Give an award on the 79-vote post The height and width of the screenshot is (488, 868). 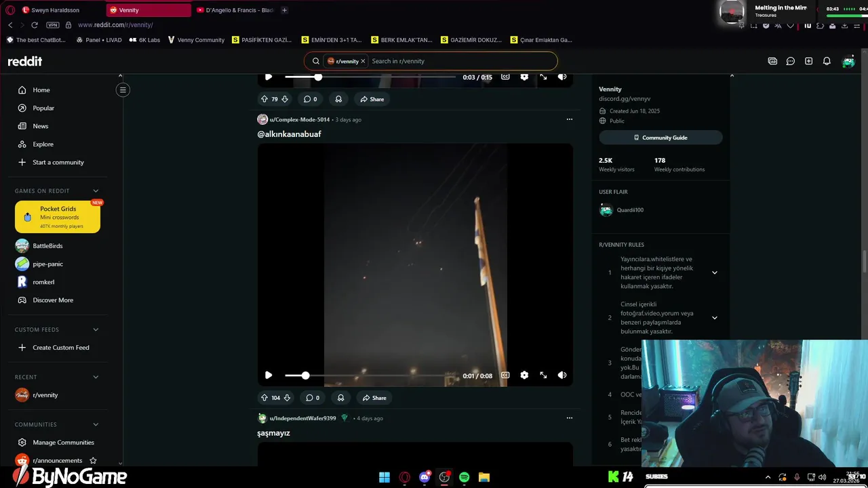[x=338, y=99]
